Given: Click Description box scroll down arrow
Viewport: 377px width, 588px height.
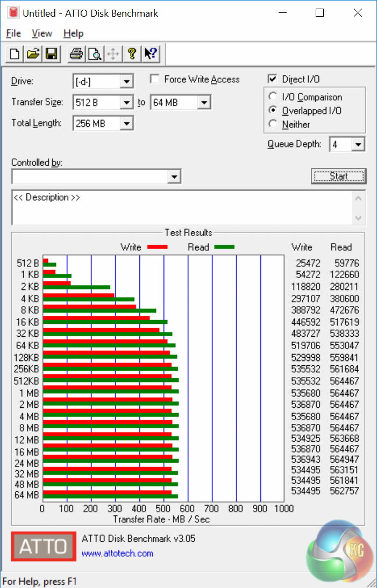Looking at the screenshot, I should click(358, 218).
